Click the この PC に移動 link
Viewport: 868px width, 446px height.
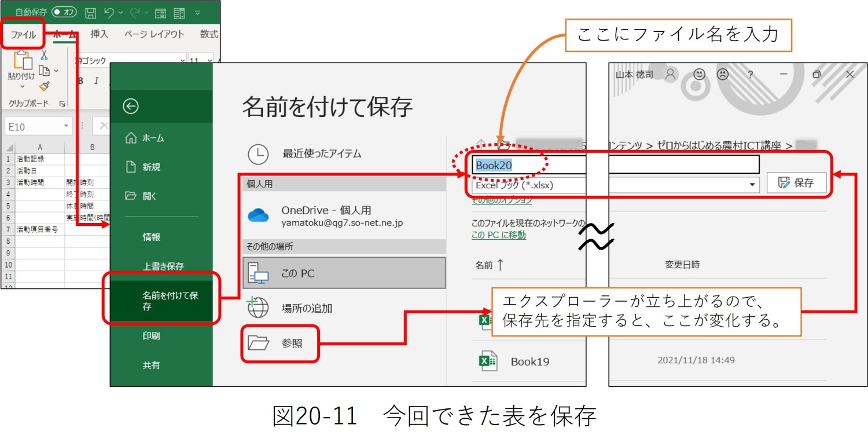point(499,235)
